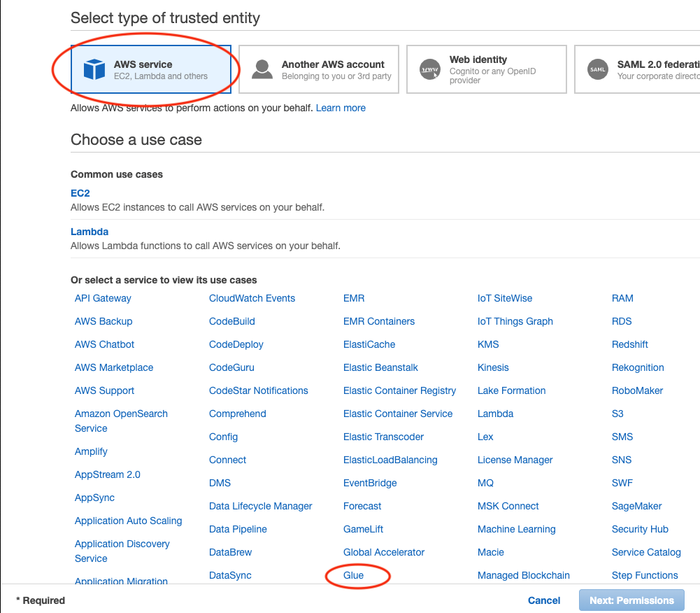
Task: Select ElasticLoadBalancing service
Action: pos(391,460)
